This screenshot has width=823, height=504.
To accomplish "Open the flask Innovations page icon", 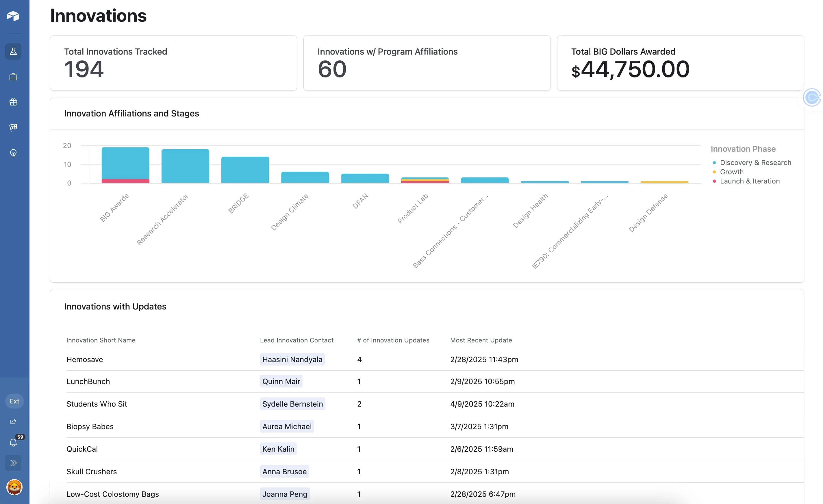I will coord(13,51).
